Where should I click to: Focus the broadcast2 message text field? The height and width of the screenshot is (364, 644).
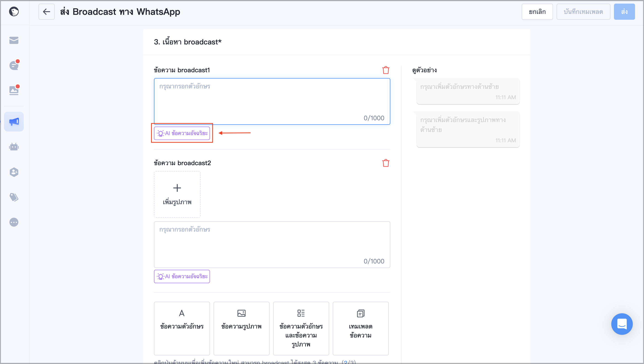(x=272, y=245)
